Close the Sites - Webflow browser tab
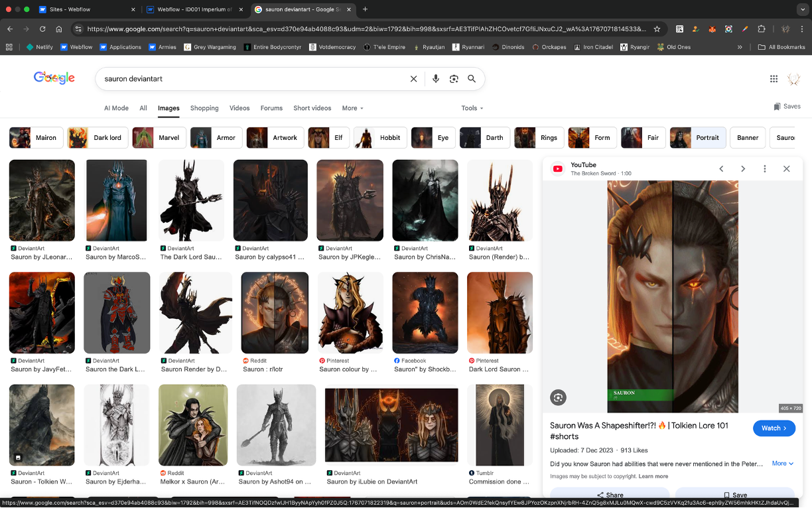812x508 pixels. pos(133,9)
